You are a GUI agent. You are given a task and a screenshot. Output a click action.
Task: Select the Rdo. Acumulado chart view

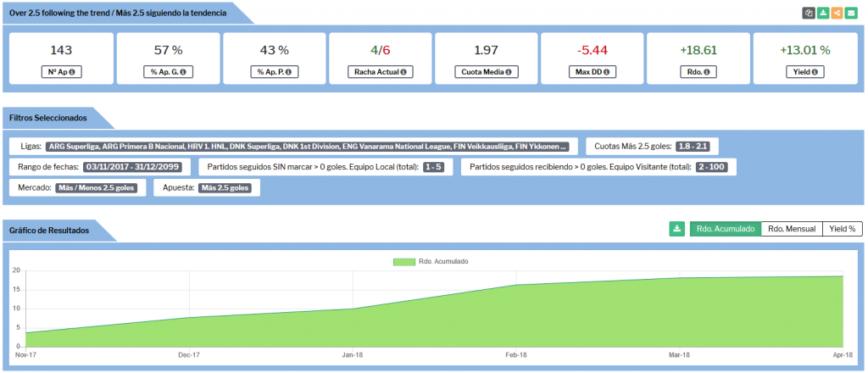[725, 229]
